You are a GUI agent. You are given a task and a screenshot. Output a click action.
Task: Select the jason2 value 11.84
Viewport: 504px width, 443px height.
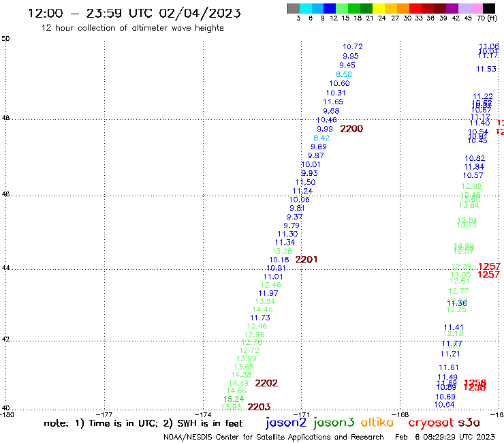[x=474, y=167]
